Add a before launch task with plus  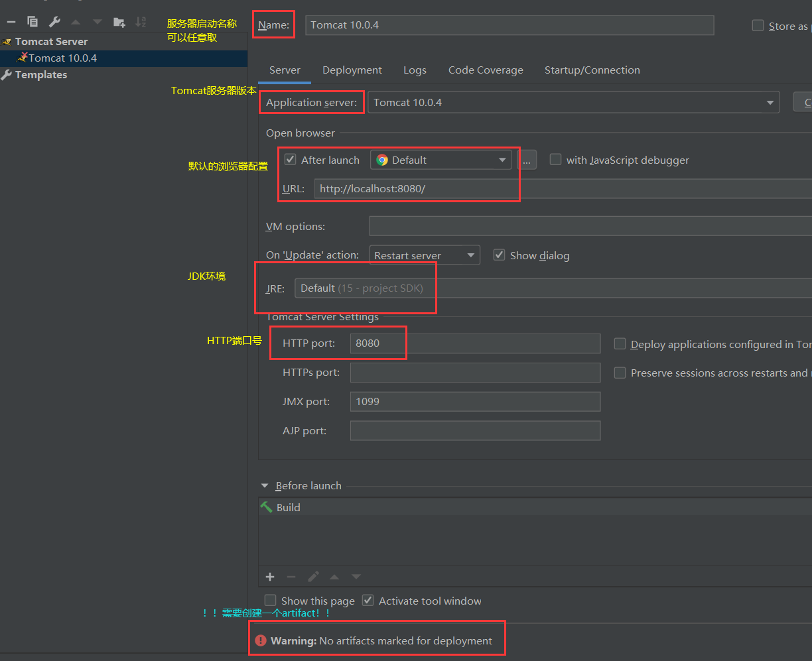coord(270,577)
